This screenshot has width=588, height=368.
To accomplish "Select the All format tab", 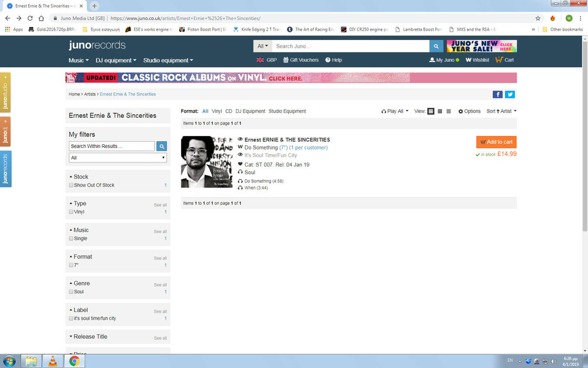I will [x=205, y=111].
